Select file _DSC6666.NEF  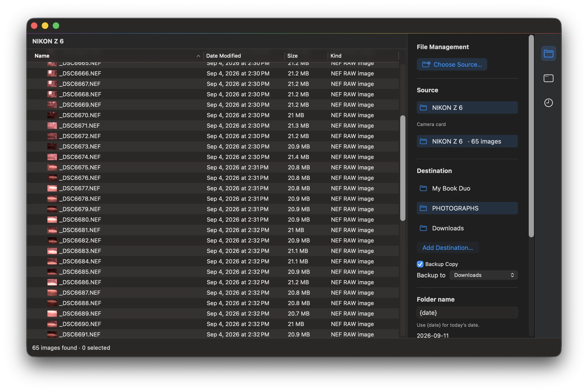point(213,73)
